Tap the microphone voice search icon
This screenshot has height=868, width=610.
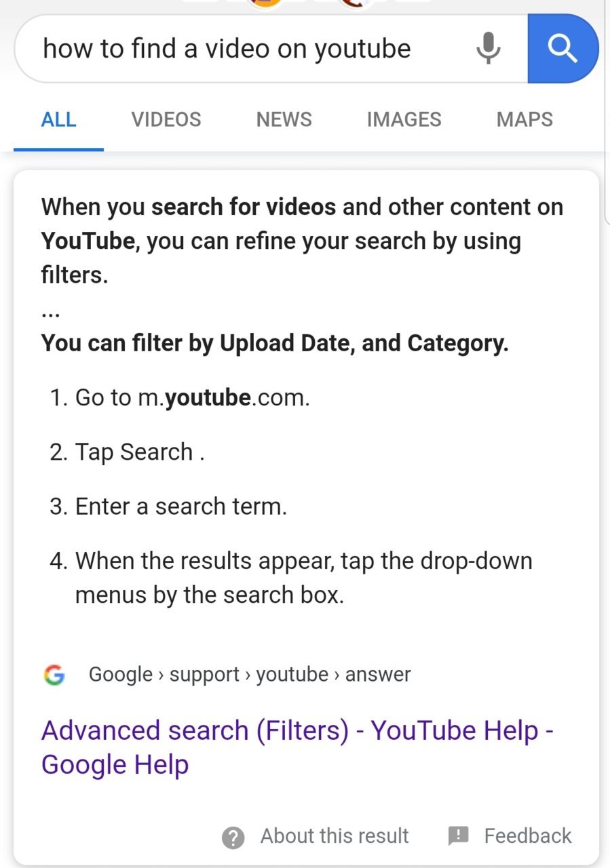pyautogui.click(x=488, y=49)
